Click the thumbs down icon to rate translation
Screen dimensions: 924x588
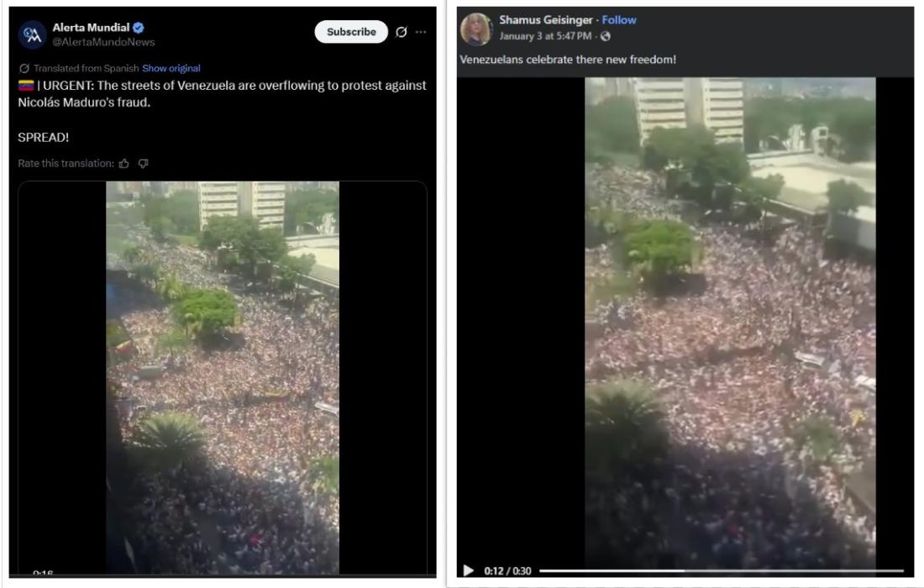[143, 164]
